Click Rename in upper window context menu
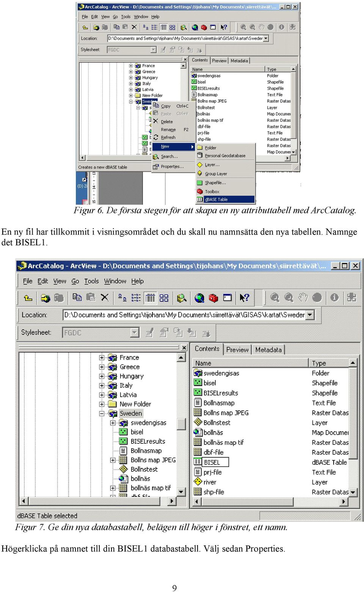 168,130
